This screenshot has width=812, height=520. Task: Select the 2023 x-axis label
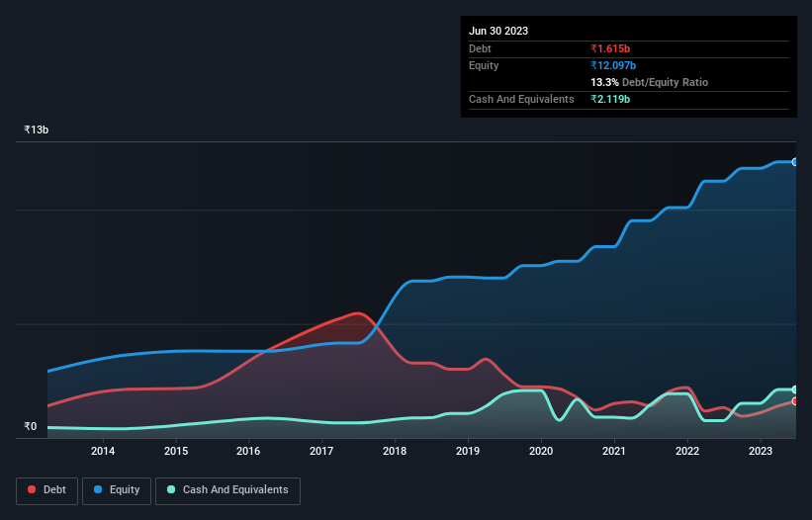coord(761,451)
